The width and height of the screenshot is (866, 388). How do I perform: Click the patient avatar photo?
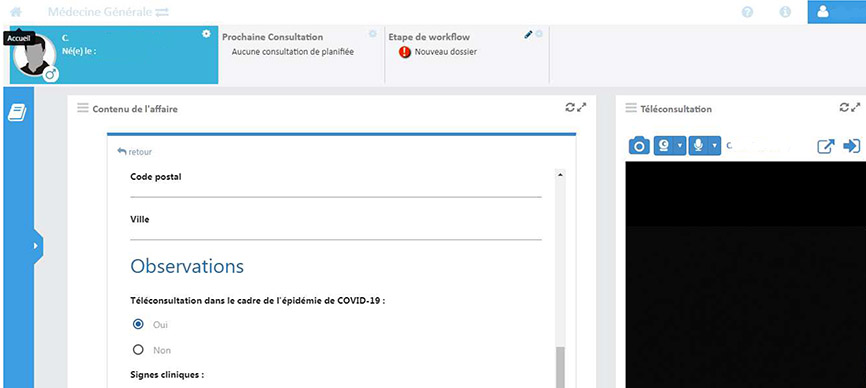[34, 56]
